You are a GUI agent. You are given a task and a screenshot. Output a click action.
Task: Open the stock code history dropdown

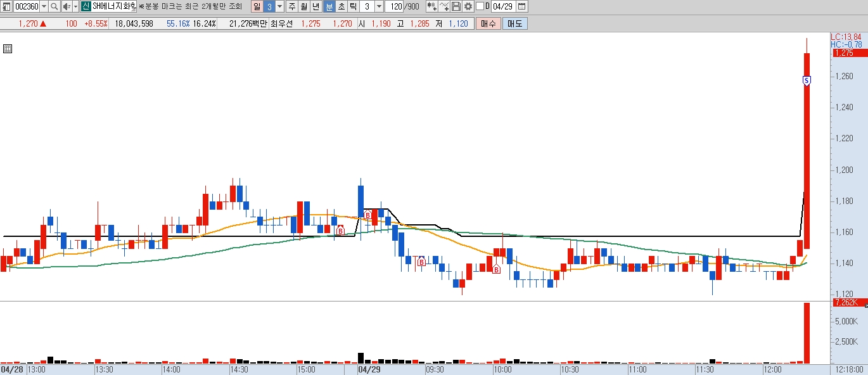click(x=44, y=6)
